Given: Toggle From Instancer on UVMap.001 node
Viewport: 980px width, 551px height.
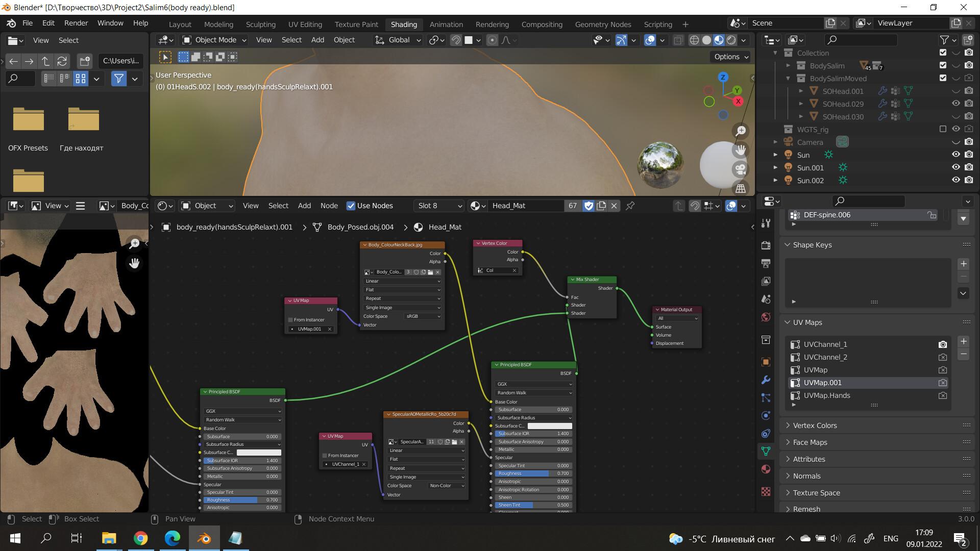Looking at the screenshot, I should pos(290,320).
